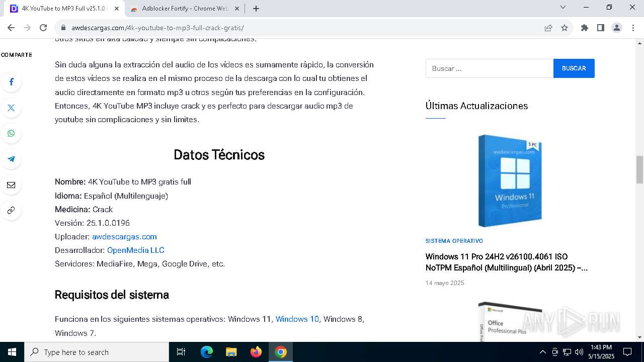The image size is (644, 362).
Task: Click the address bar URL
Action: [157, 28]
